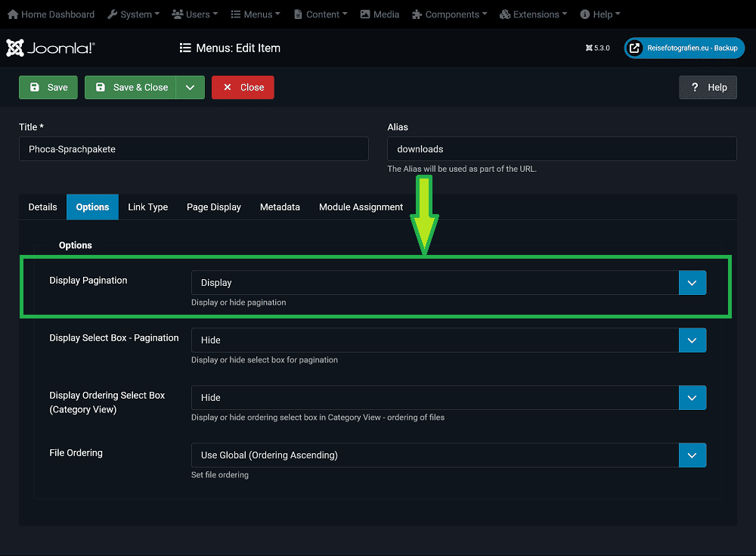Click the Joomla 5.3.0 version badge
Viewport: 756px width, 556px height.
pyautogui.click(x=598, y=48)
